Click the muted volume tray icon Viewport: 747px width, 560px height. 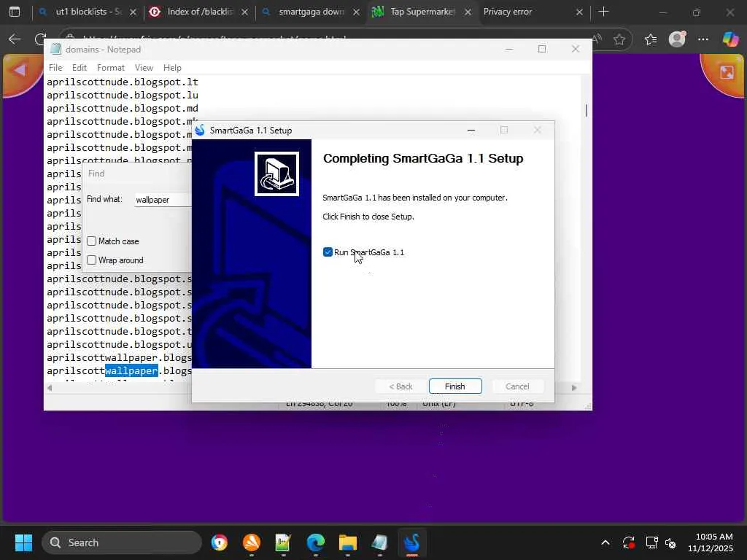pyautogui.click(x=671, y=542)
